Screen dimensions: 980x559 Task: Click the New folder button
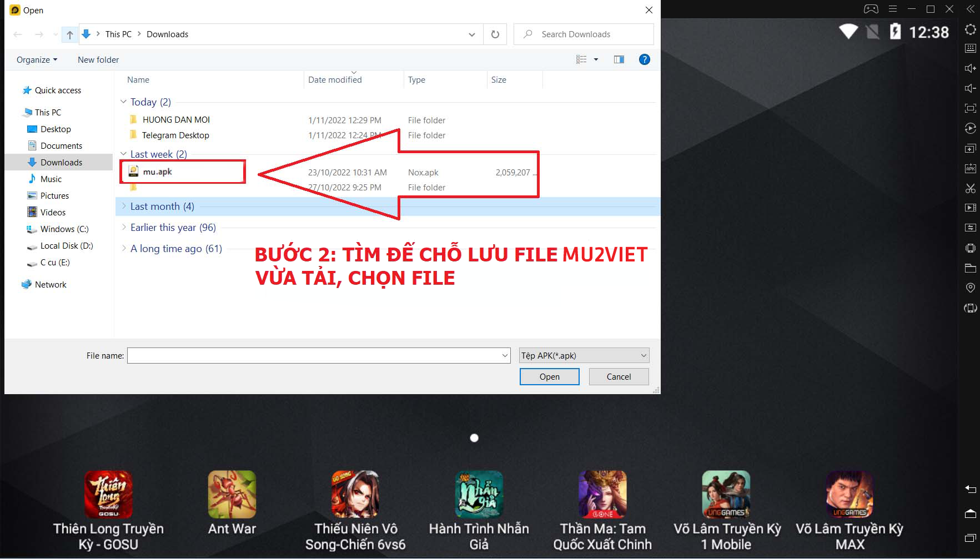pyautogui.click(x=98, y=60)
